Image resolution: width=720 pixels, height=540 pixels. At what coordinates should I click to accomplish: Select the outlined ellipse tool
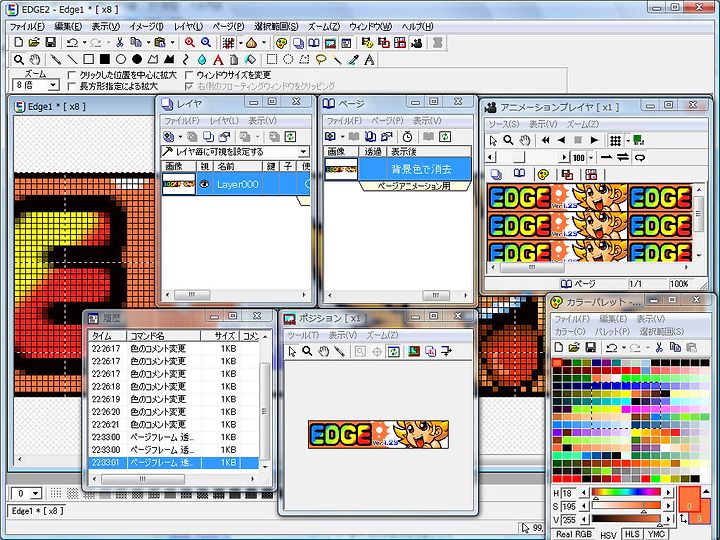click(x=121, y=60)
